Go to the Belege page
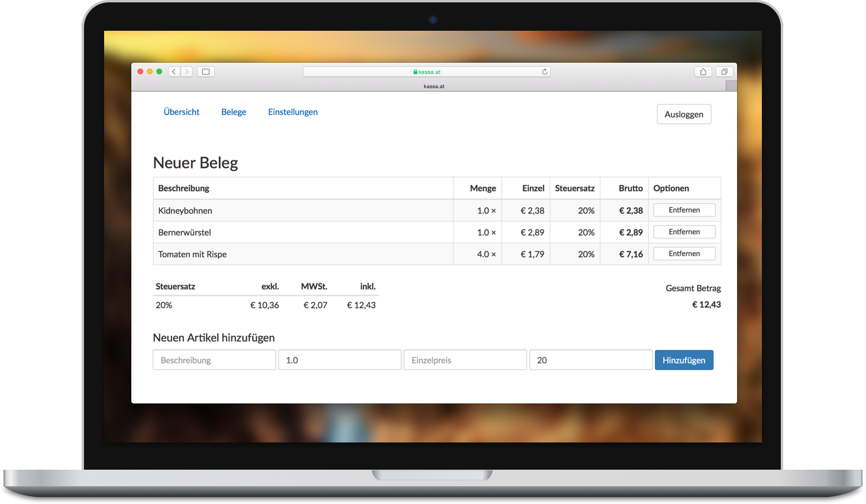This screenshot has height=504, width=866. pos(234,112)
